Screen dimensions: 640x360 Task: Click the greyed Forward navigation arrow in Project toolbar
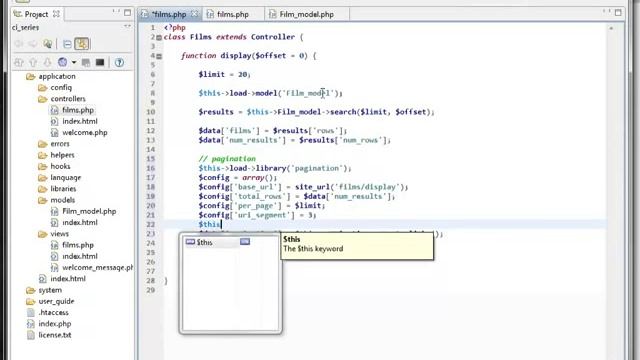33,44
